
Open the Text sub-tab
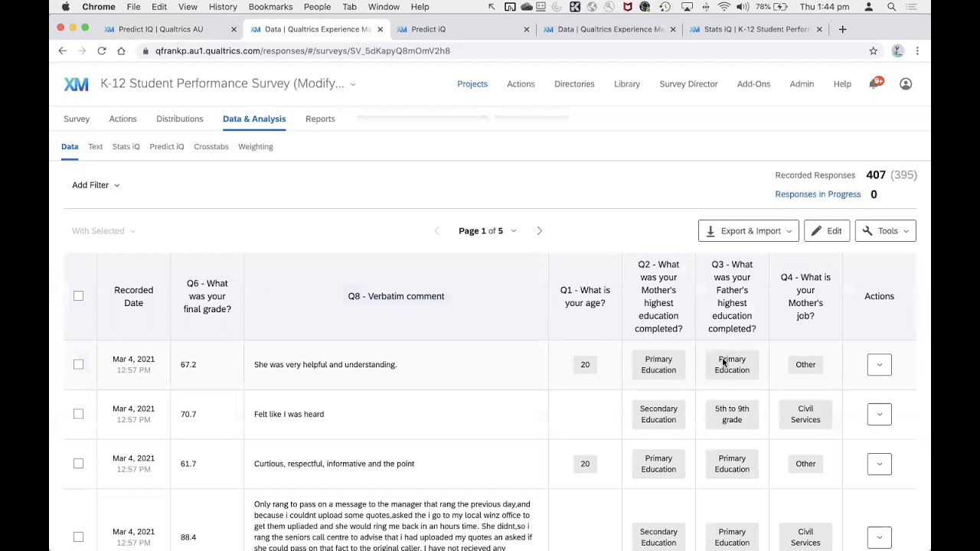coord(95,146)
